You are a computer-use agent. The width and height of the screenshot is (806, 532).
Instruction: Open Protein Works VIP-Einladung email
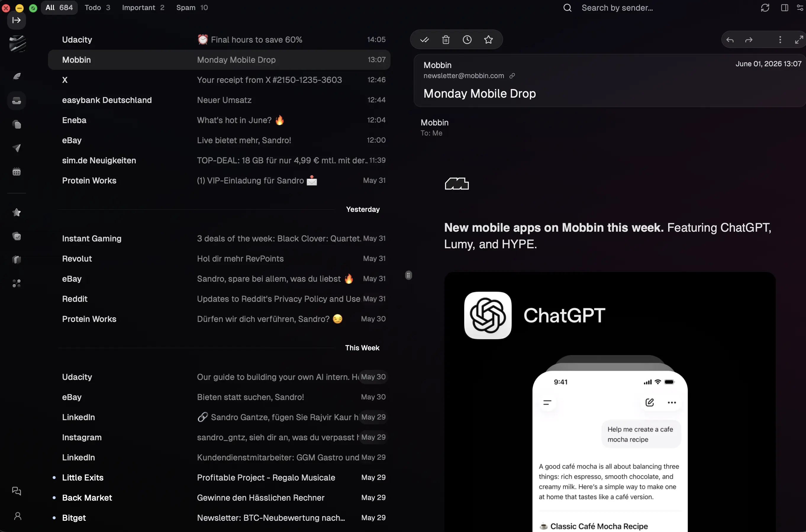coord(219,180)
